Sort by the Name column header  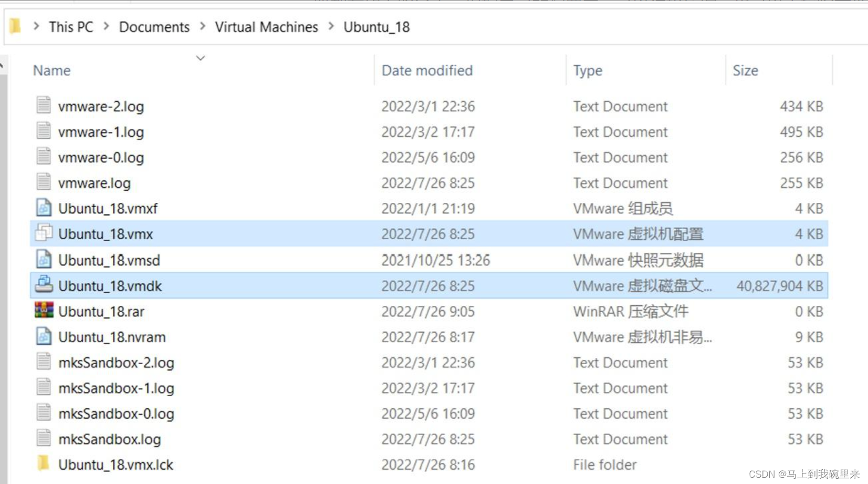[x=51, y=70]
